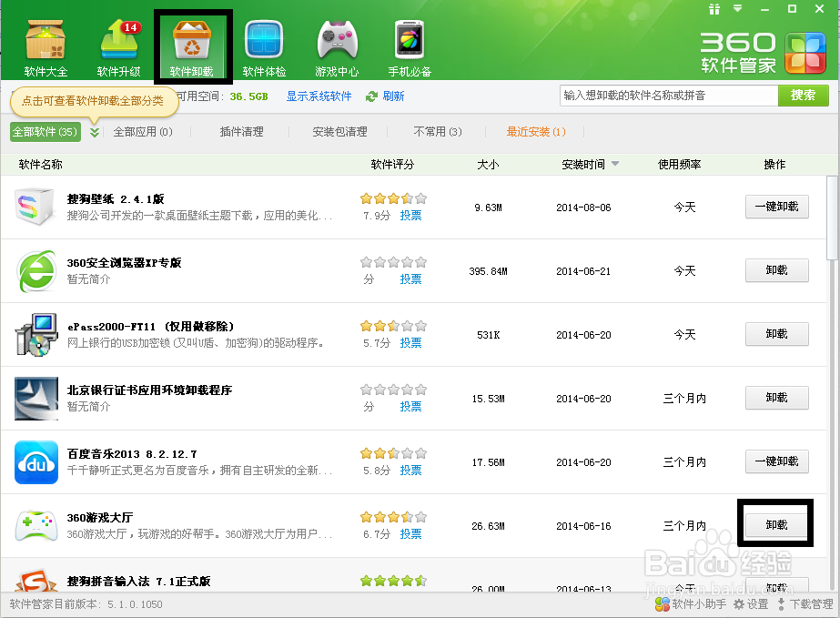The image size is (840, 618).
Task: Click 卸载 for 北京银行证书应用环境
Action: (777, 398)
